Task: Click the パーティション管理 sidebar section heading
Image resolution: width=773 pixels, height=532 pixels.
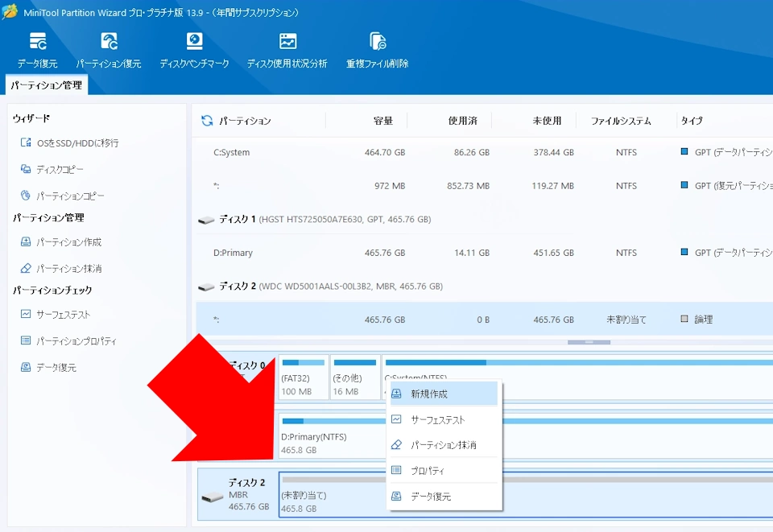Action: tap(48, 218)
